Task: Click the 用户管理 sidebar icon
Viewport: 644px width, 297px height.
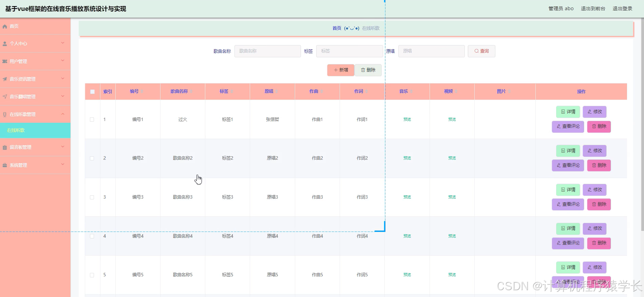Action: click(x=5, y=61)
